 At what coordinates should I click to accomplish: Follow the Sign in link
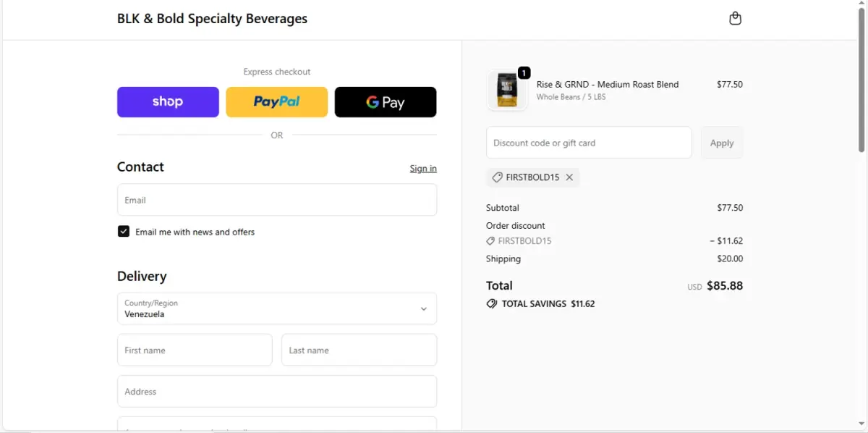[423, 169]
